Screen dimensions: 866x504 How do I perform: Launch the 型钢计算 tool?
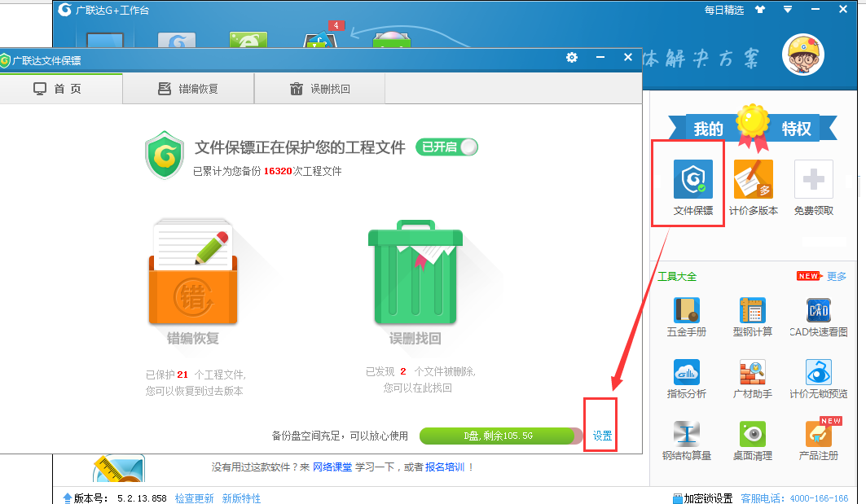tap(752, 309)
